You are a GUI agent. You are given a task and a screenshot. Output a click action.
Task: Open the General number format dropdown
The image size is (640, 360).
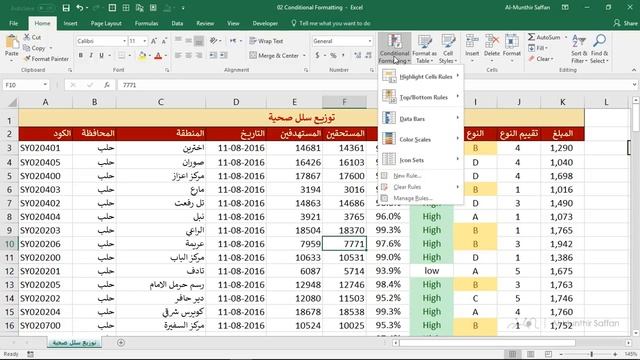click(x=370, y=41)
